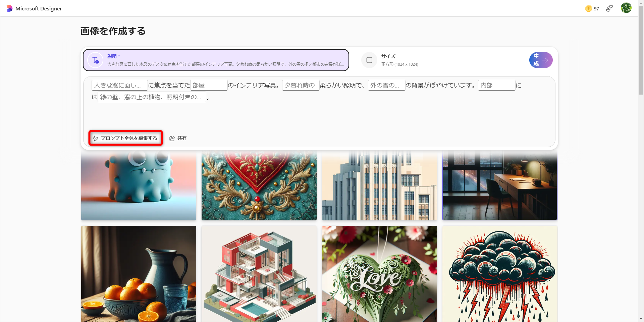
Task: Open the 部屋 prompt suggestion field
Action: [209, 85]
